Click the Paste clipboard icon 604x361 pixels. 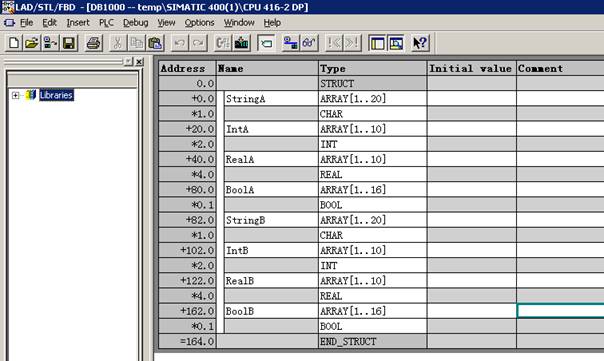(x=155, y=43)
